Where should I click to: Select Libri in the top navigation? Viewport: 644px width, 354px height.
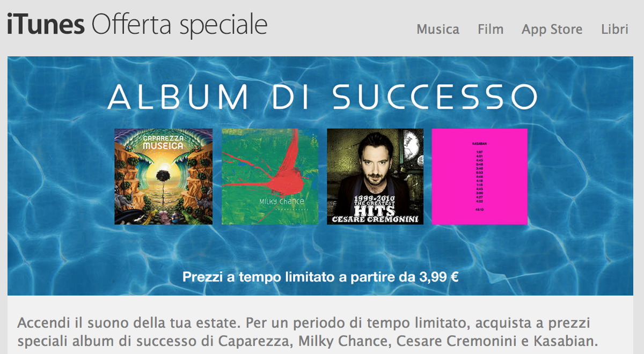(614, 29)
